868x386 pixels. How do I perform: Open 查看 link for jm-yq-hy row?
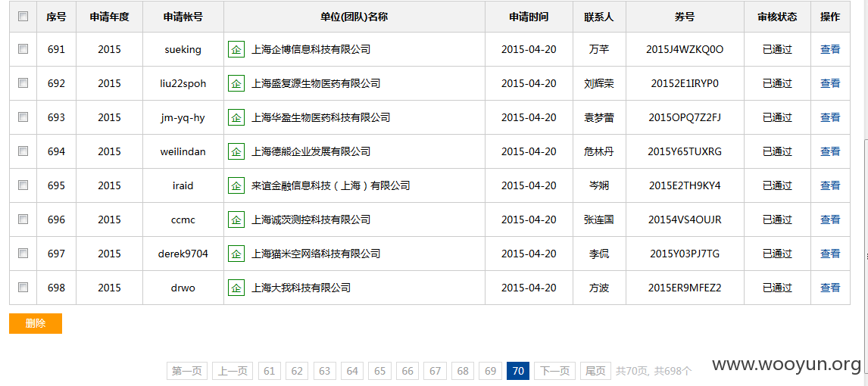(830, 117)
